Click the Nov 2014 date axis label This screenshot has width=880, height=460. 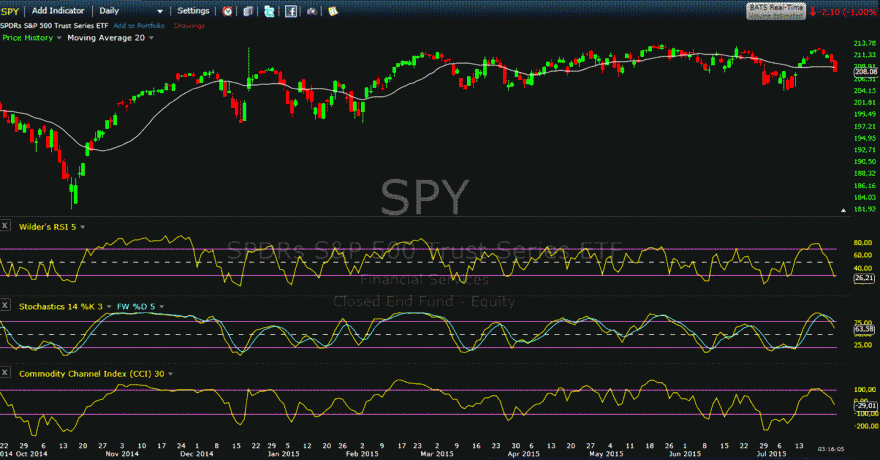pyautogui.click(x=122, y=454)
